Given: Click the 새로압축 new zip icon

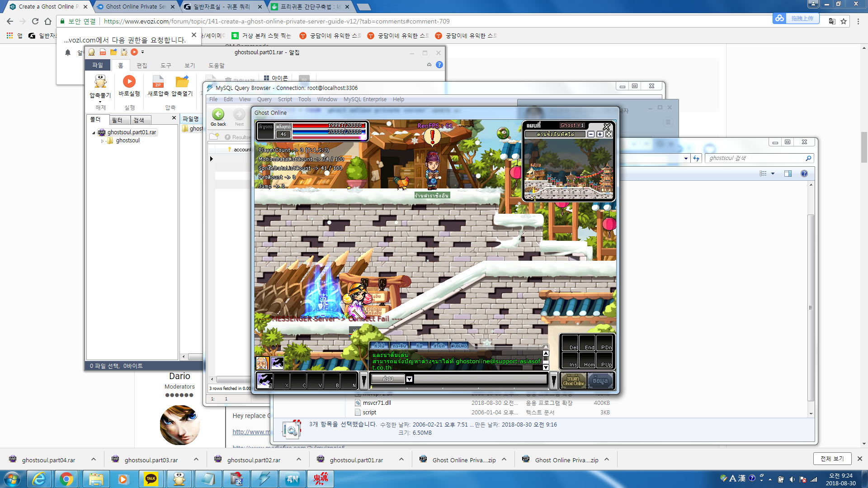Looking at the screenshot, I should click(158, 82).
